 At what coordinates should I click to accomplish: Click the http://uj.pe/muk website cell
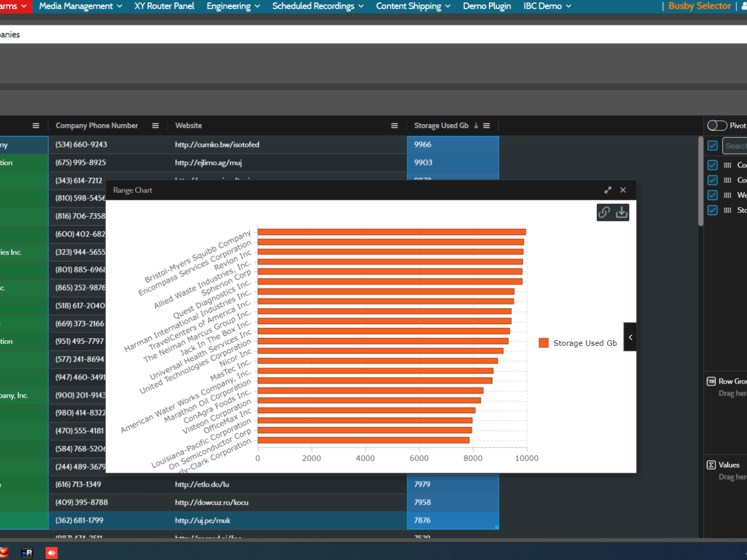tap(287, 520)
